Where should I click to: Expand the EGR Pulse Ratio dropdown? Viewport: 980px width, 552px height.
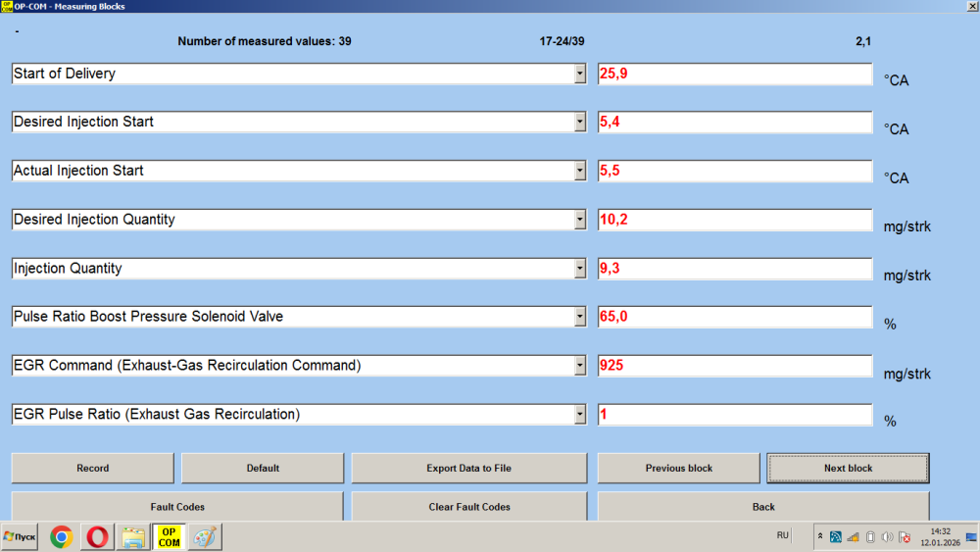click(580, 415)
